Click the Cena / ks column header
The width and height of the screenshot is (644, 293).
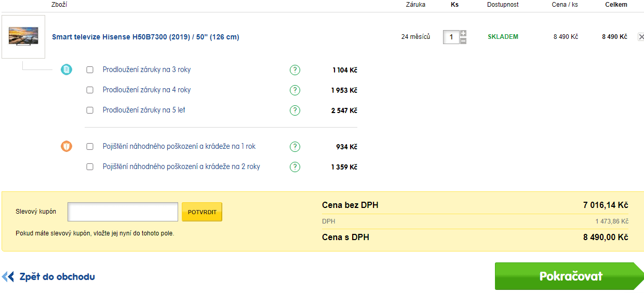tap(565, 5)
